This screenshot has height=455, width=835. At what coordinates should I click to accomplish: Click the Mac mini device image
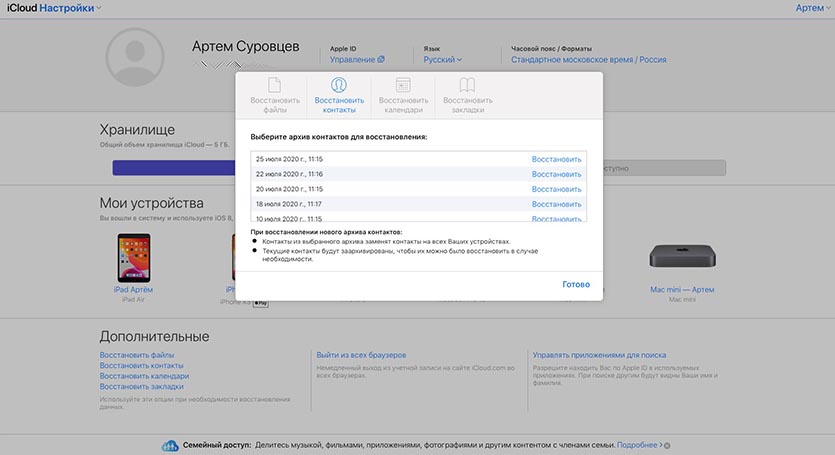coord(682,256)
